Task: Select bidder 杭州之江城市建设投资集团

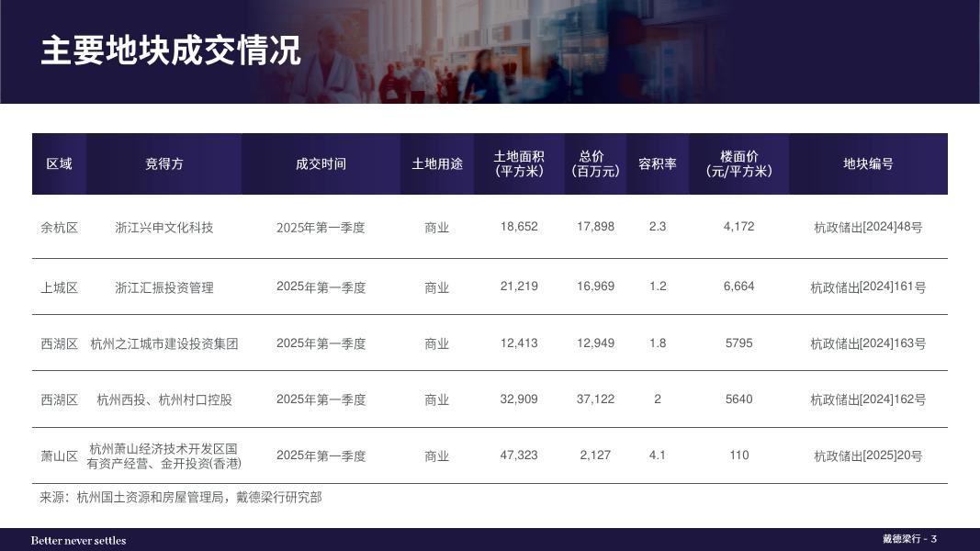Action: tap(163, 343)
